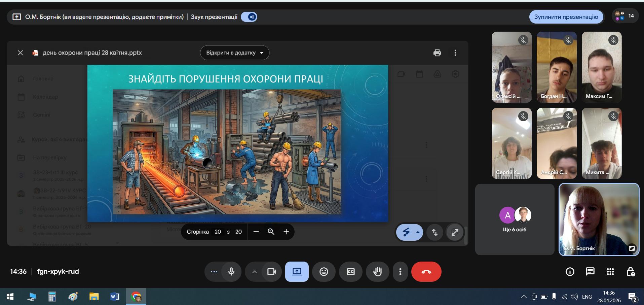644x305 pixels.
Task: Open Word from the taskbar
Action: point(115,297)
